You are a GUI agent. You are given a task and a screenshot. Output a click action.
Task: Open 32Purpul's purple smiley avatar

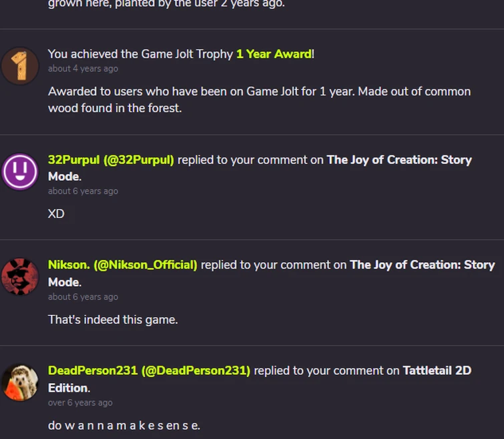tap(20, 171)
